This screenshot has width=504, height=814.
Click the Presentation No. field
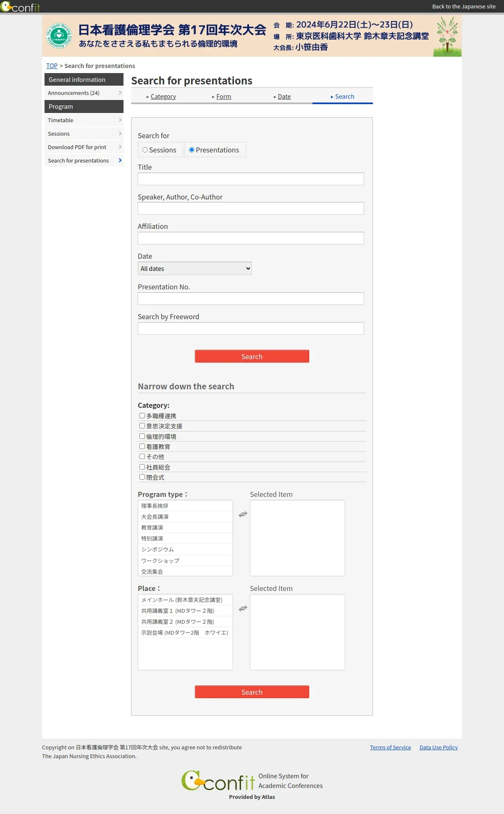pyautogui.click(x=251, y=299)
